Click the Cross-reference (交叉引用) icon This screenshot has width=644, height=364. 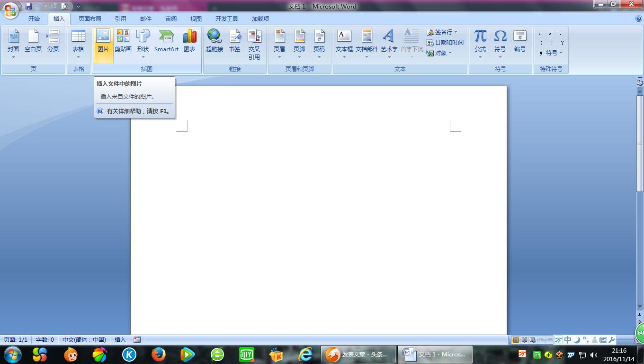(x=254, y=44)
